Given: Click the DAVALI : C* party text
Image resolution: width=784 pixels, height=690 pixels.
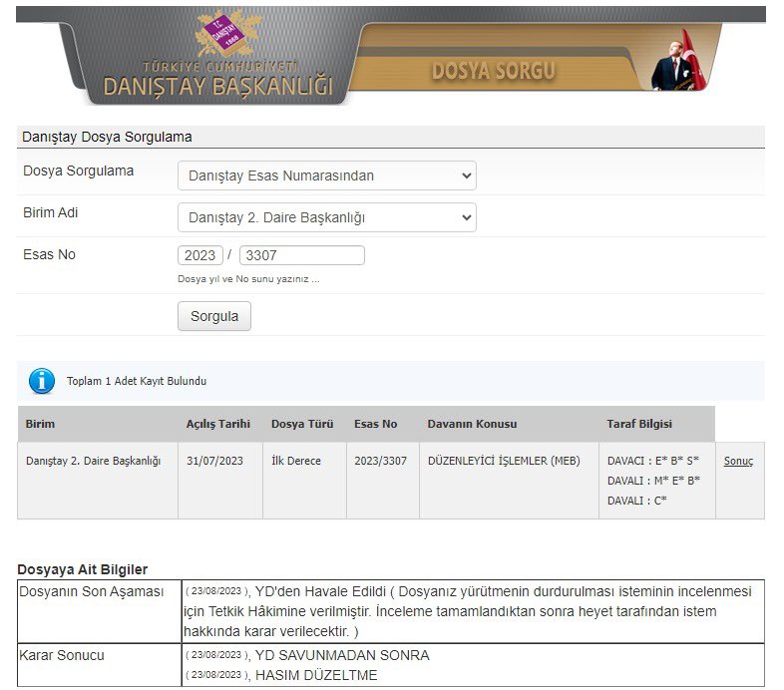Looking at the screenshot, I should [x=637, y=501].
